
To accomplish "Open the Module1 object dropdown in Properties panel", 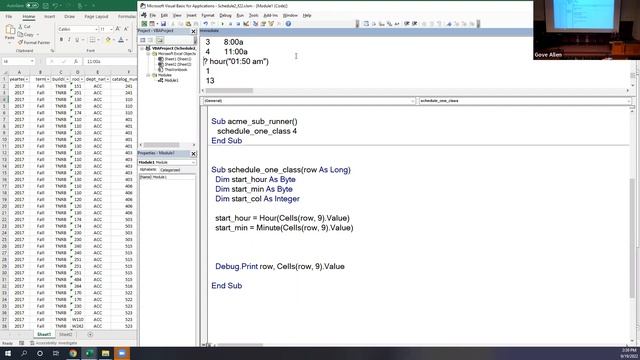I will 193,162.
